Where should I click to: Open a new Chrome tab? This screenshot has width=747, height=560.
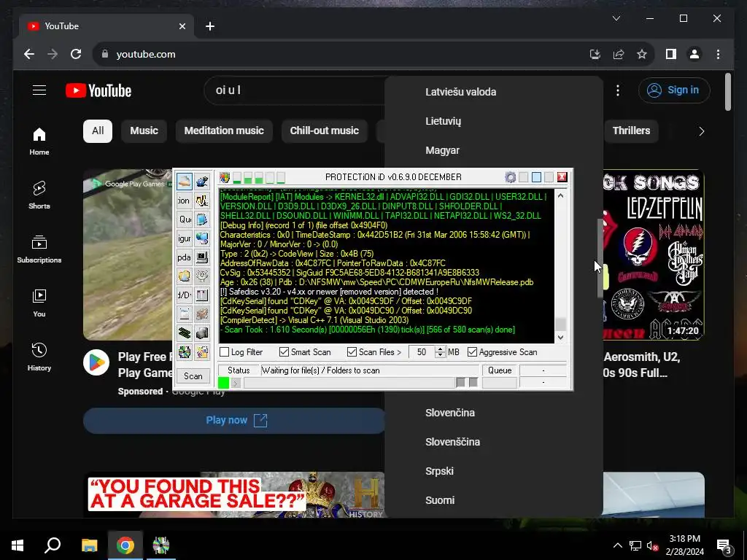point(210,26)
